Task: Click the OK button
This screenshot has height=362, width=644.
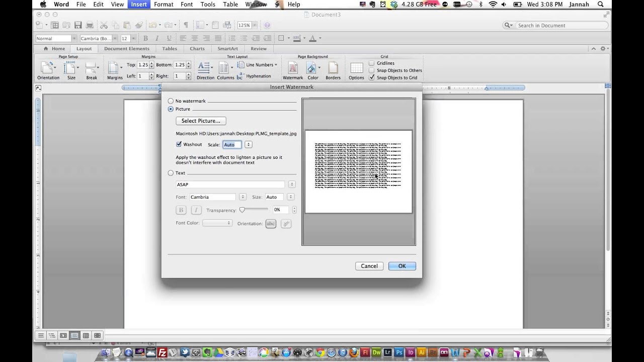Action: (402, 266)
